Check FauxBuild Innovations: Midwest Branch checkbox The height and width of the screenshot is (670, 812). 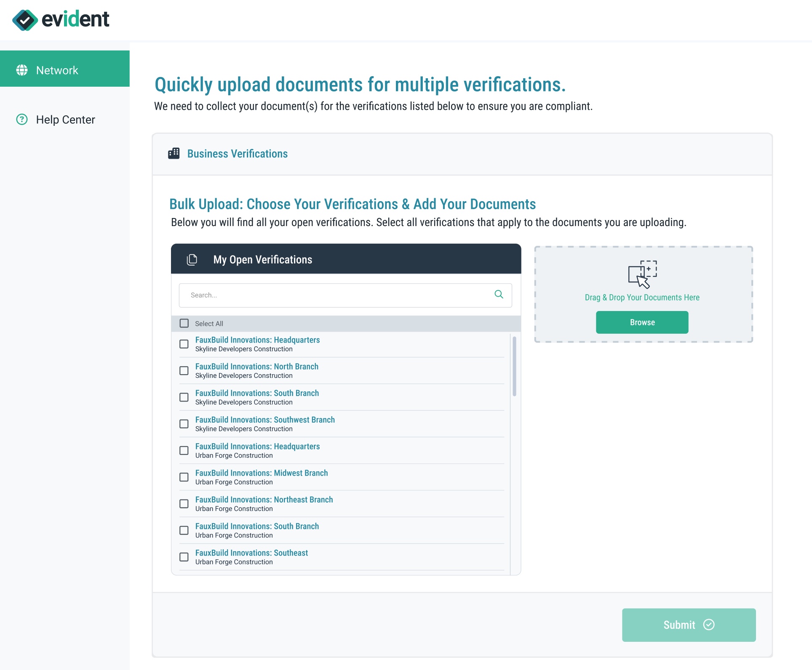(184, 477)
